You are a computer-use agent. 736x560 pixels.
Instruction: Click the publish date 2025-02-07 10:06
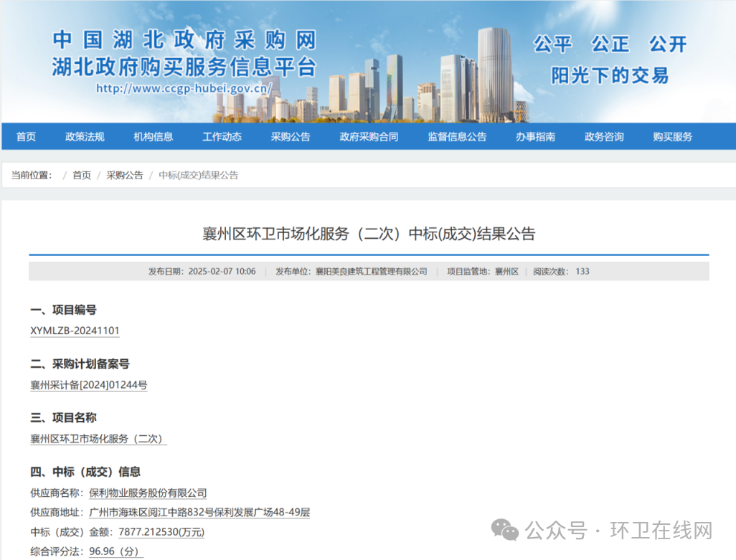click(x=222, y=272)
